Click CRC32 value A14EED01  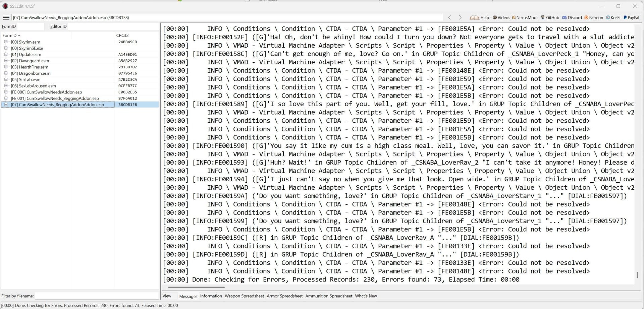128,54
